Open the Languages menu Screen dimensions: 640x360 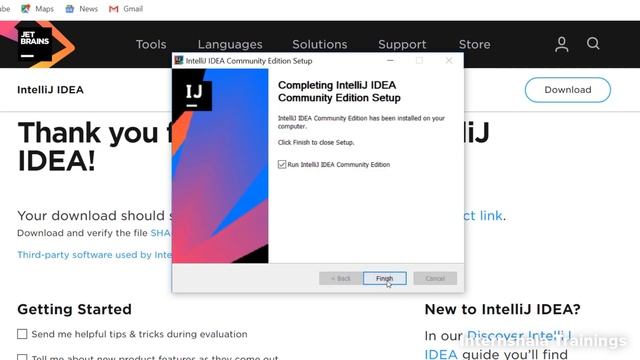[x=230, y=44]
